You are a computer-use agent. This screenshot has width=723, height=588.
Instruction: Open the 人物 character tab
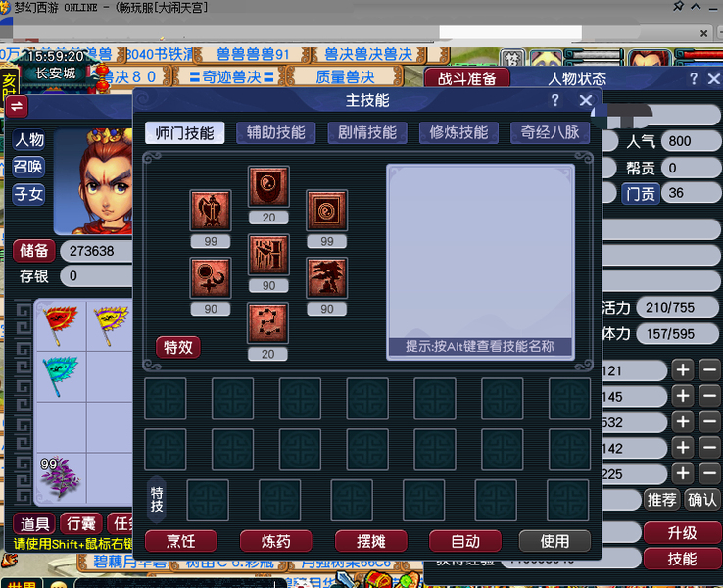pyautogui.click(x=28, y=139)
